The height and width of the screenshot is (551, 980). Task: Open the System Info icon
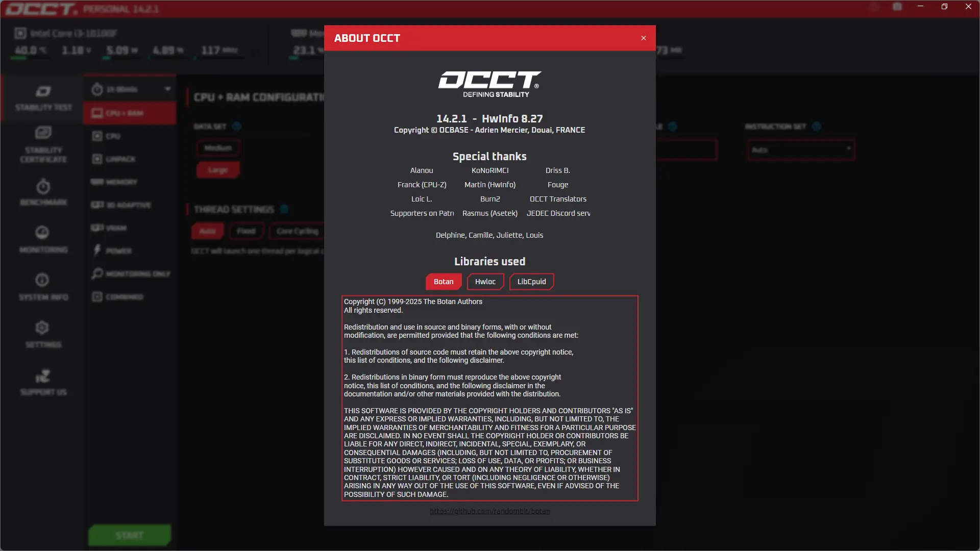[42, 280]
